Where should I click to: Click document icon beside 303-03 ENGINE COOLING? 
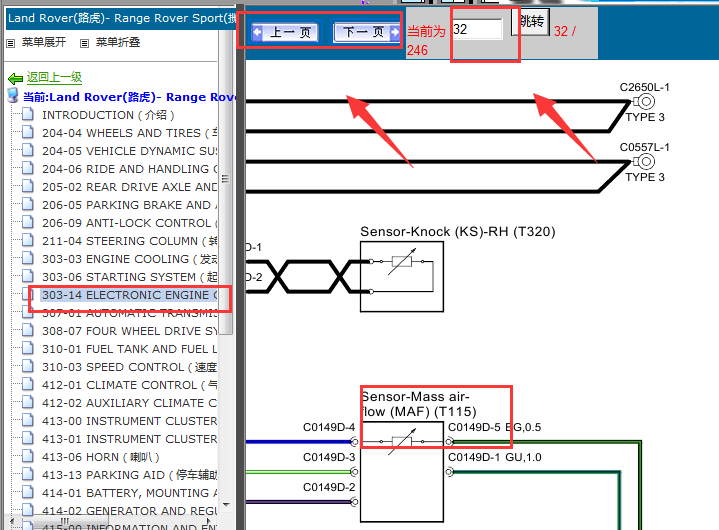28,257
